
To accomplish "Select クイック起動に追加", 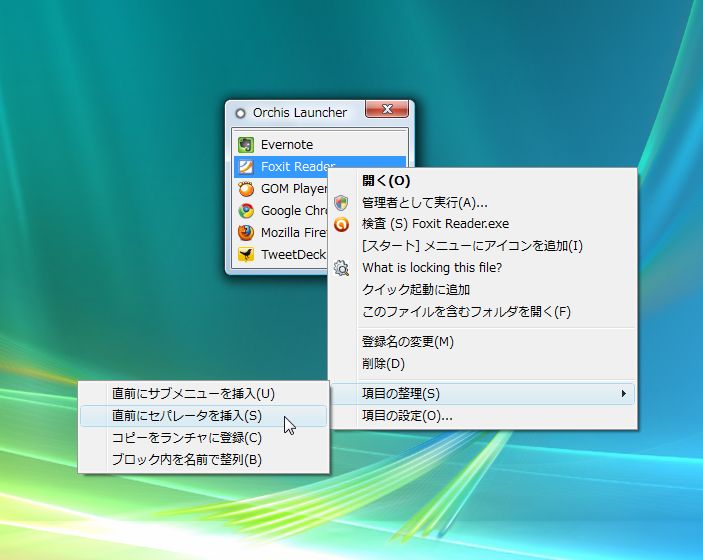I will (483, 290).
